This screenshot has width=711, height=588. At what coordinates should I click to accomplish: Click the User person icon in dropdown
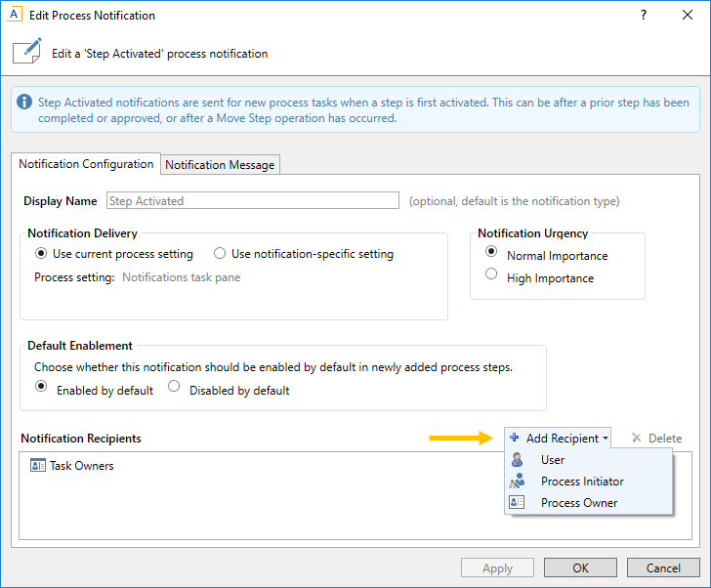click(517, 460)
